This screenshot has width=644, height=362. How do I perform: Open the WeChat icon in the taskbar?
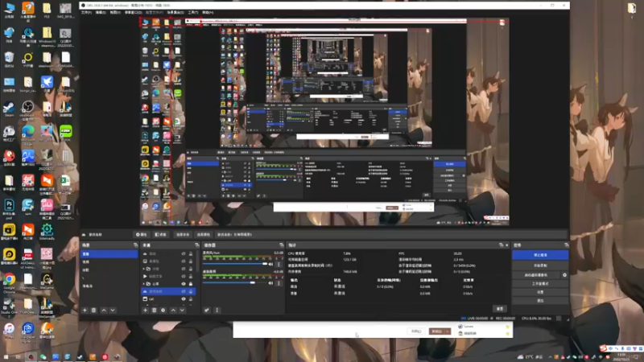pos(43,356)
